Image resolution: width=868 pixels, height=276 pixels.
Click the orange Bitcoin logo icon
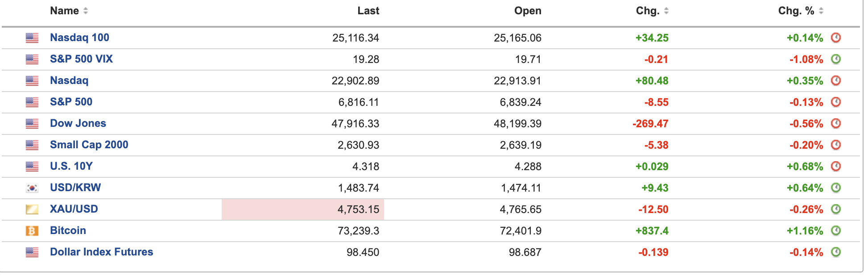click(32, 231)
